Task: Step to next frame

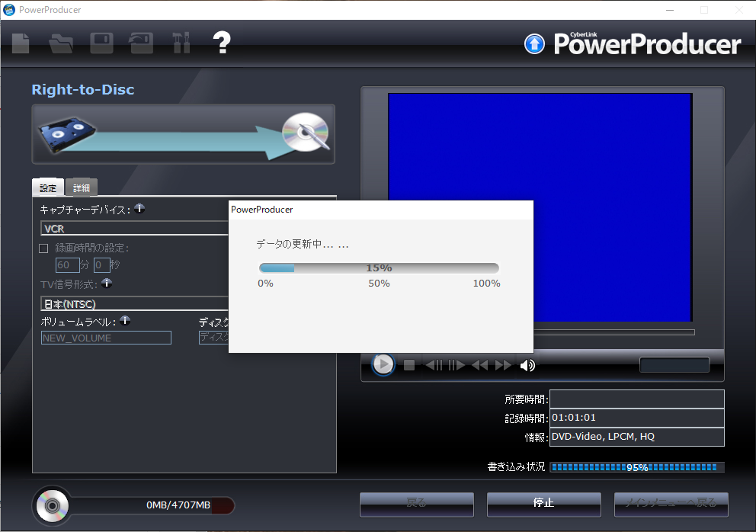Action: (456, 365)
